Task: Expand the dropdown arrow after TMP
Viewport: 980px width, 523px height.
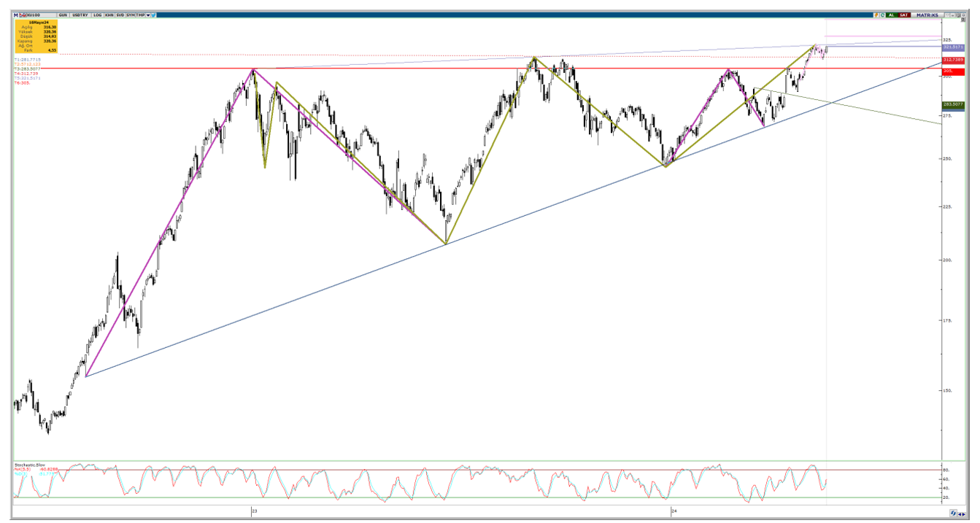Action: (148, 15)
